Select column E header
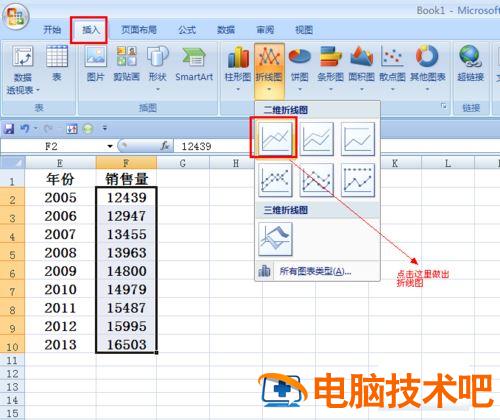This screenshot has height=420, width=500. [60, 163]
